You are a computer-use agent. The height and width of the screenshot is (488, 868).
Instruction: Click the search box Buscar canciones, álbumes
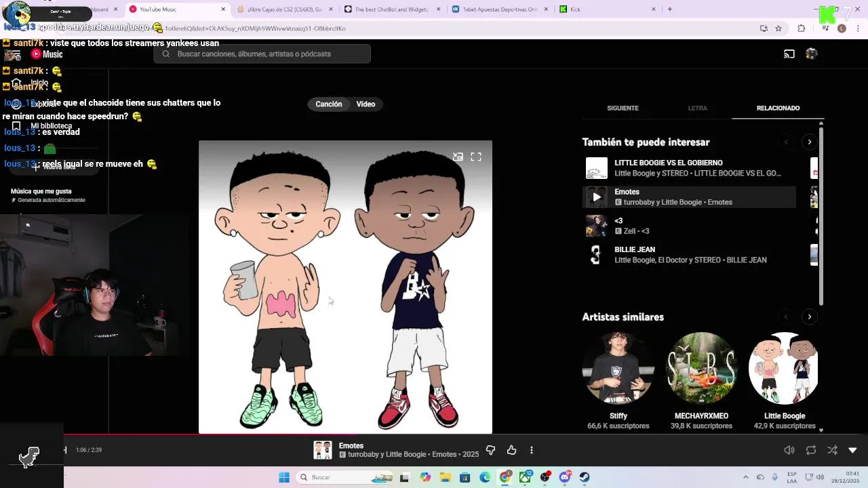262,54
